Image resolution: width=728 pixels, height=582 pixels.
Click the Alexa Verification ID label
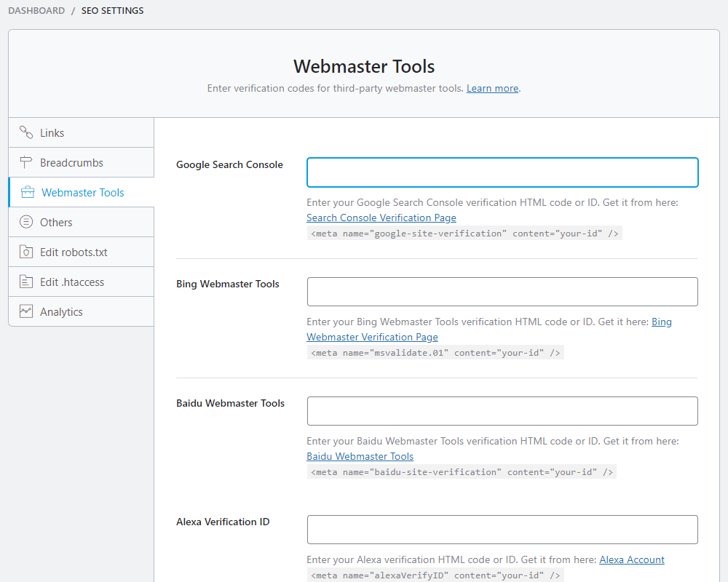(223, 522)
